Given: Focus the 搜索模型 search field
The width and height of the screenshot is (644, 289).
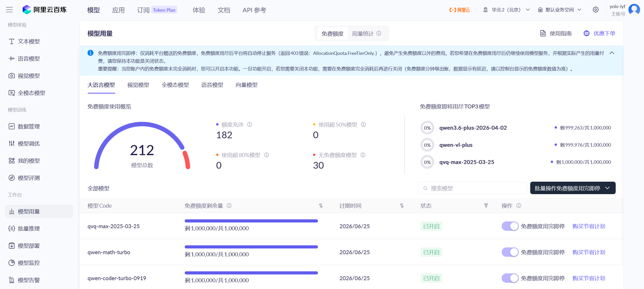Looking at the screenshot, I should [x=472, y=188].
